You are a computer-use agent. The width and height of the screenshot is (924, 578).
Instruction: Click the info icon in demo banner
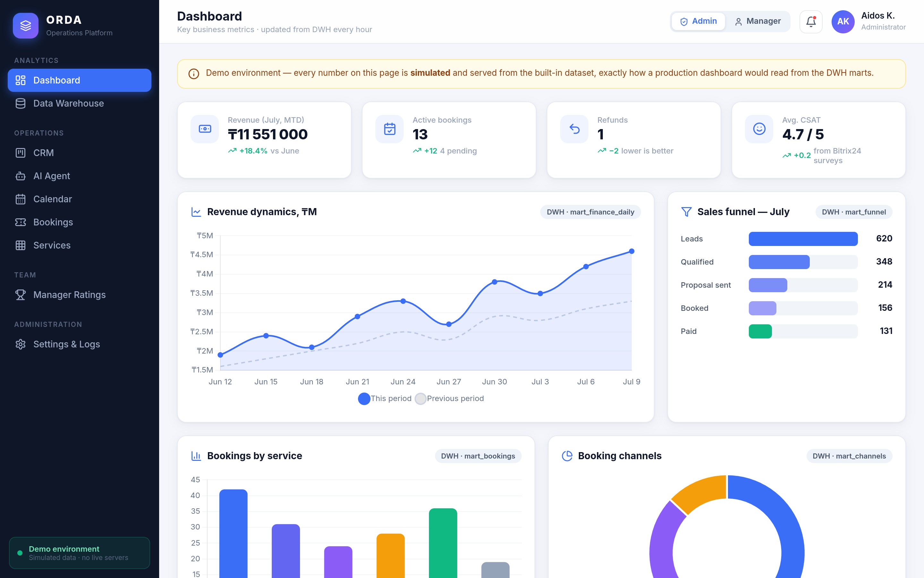pyautogui.click(x=194, y=74)
